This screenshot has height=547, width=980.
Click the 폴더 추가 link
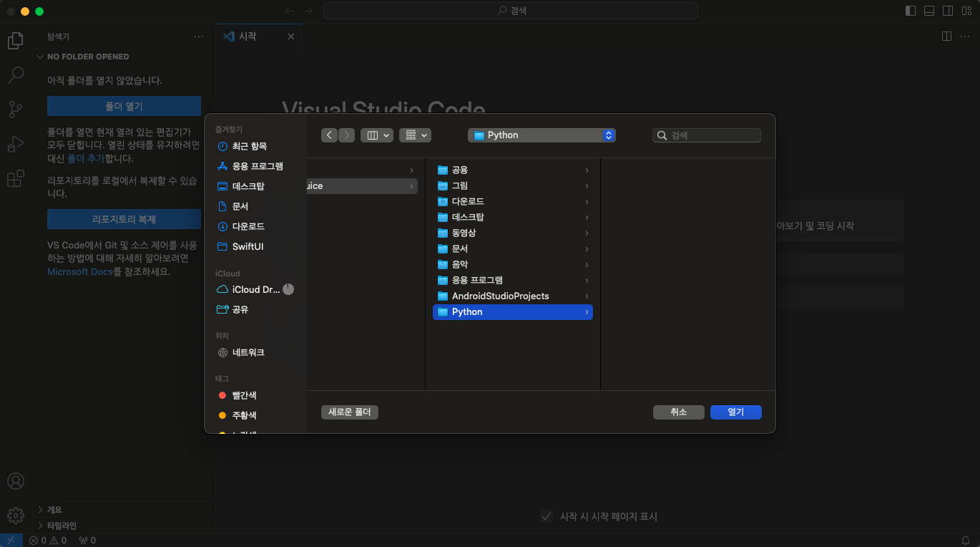pyautogui.click(x=86, y=159)
